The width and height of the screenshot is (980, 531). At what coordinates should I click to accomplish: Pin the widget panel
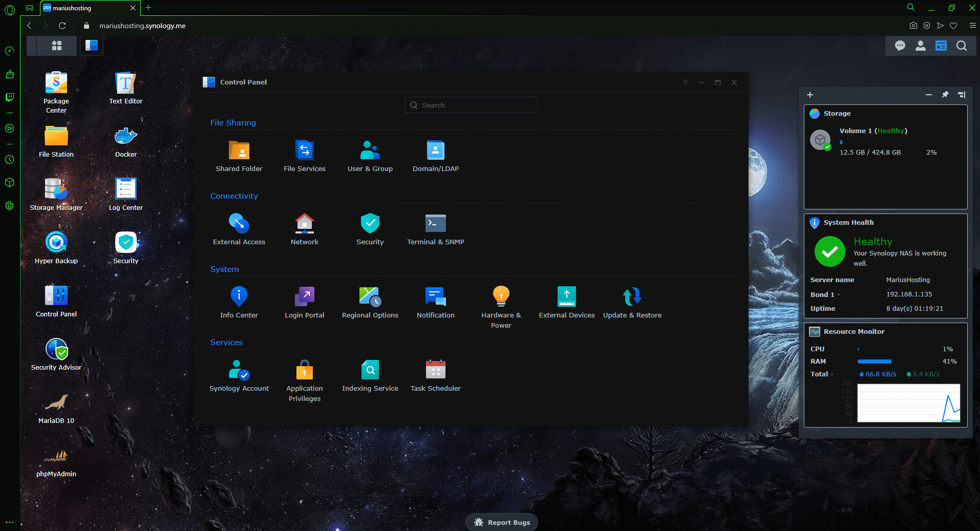(x=945, y=95)
